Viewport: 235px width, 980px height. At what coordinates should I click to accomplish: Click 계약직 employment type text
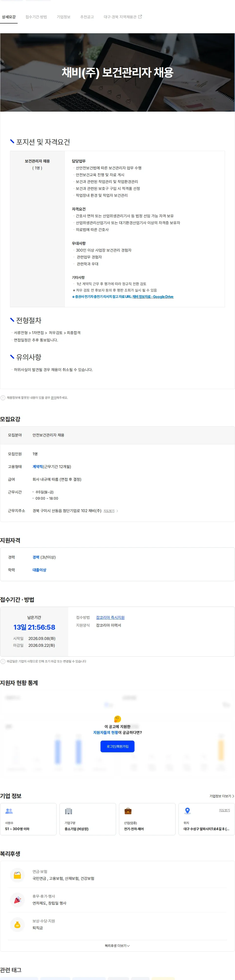click(38, 467)
